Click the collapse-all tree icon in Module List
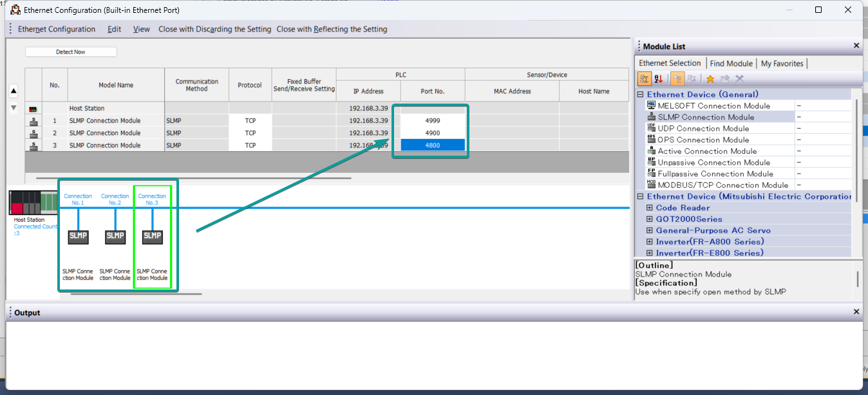This screenshot has width=868, height=395. [x=692, y=78]
